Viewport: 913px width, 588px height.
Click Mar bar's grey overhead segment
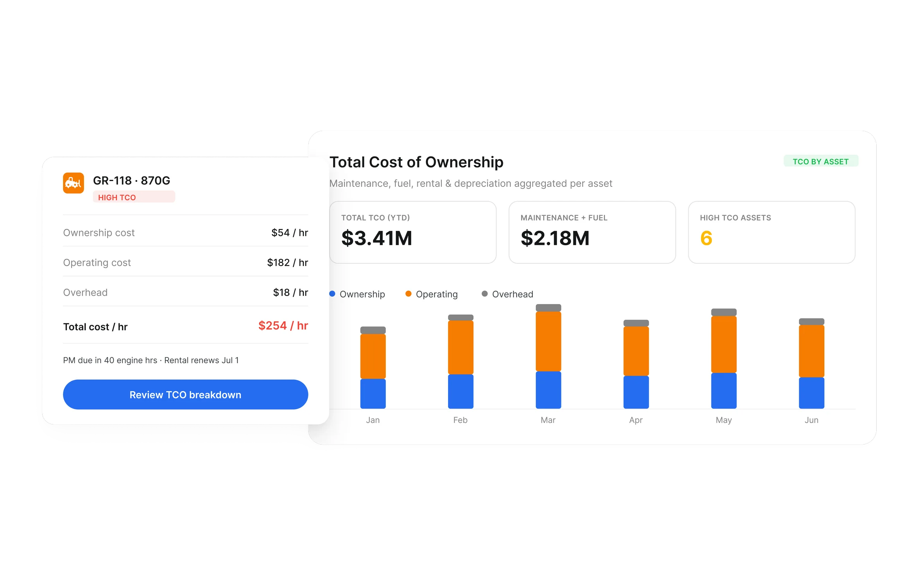[x=548, y=308]
